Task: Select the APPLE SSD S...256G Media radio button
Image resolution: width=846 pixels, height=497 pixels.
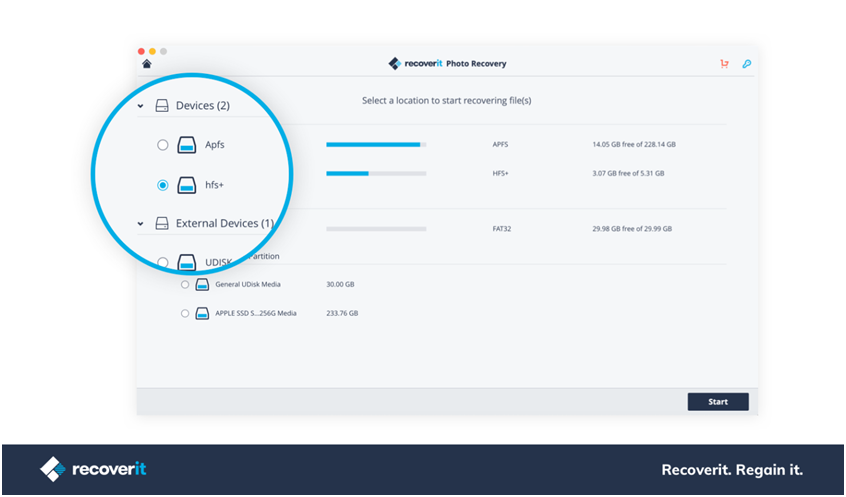Action: pyautogui.click(x=185, y=314)
